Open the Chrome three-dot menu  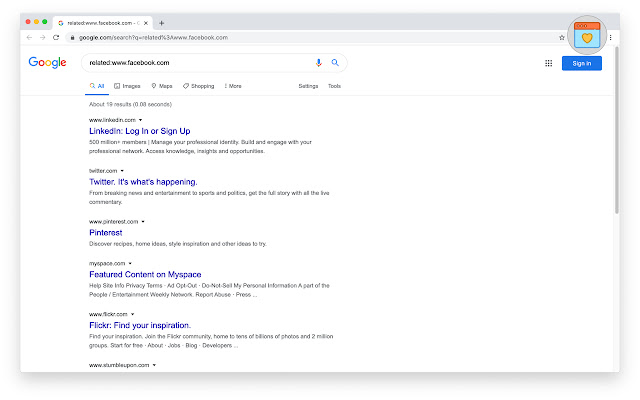click(x=610, y=37)
